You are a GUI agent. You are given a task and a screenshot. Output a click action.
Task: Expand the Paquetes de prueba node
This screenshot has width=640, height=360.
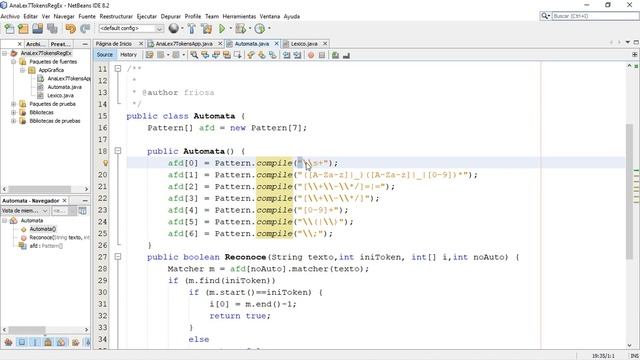[x=13, y=104]
